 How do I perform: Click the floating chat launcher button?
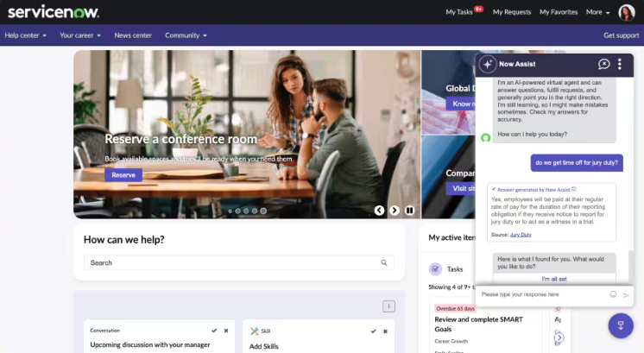point(621,325)
